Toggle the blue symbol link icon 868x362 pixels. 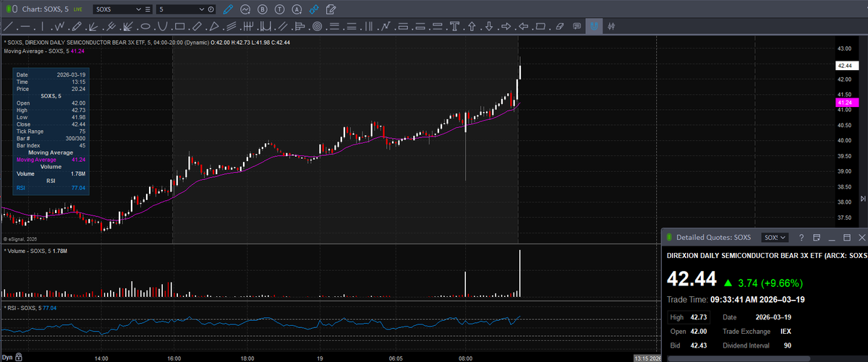pos(313,9)
